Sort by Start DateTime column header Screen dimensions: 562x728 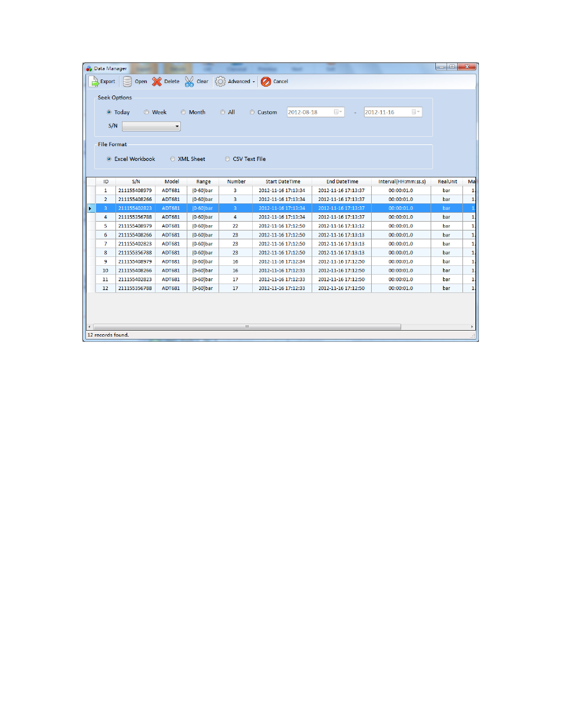click(283, 182)
